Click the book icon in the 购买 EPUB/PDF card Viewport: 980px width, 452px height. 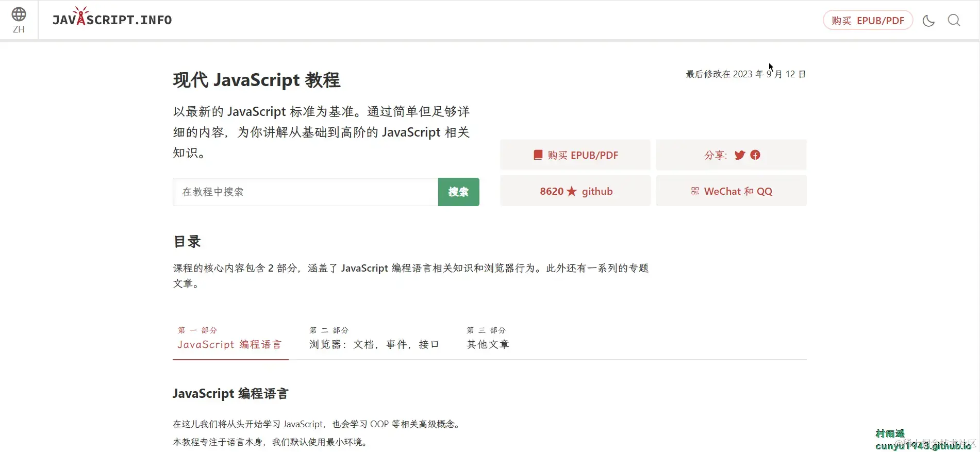538,155
